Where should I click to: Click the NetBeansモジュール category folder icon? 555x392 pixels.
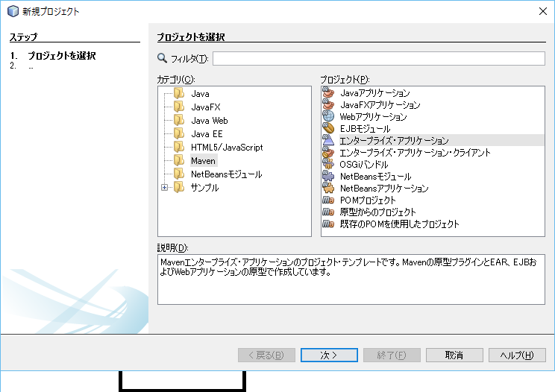[x=179, y=174]
